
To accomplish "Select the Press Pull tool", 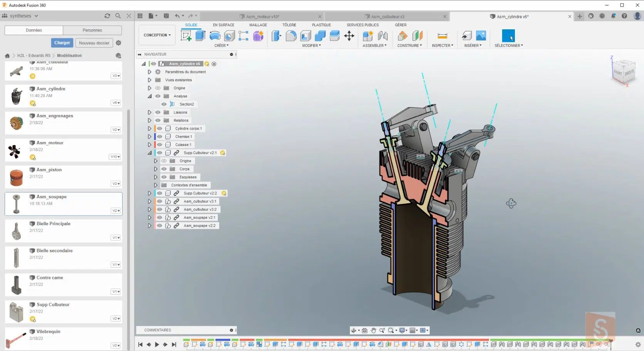I will point(277,36).
